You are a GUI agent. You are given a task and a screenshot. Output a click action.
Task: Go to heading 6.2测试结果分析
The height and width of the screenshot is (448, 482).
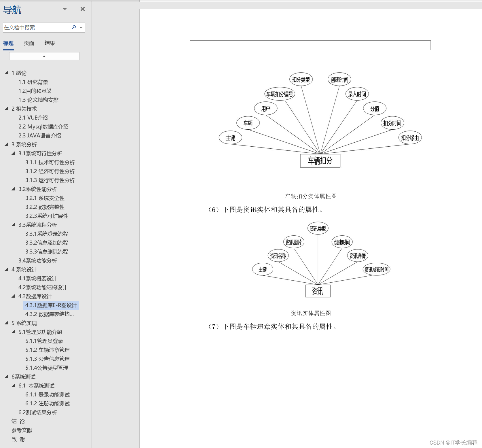point(38,412)
